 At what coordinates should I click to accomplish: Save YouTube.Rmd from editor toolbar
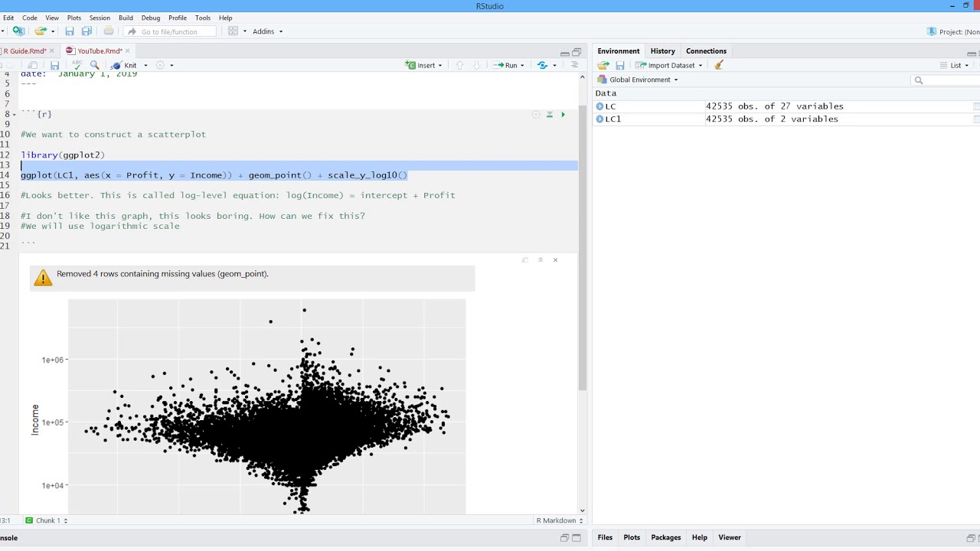[54, 65]
